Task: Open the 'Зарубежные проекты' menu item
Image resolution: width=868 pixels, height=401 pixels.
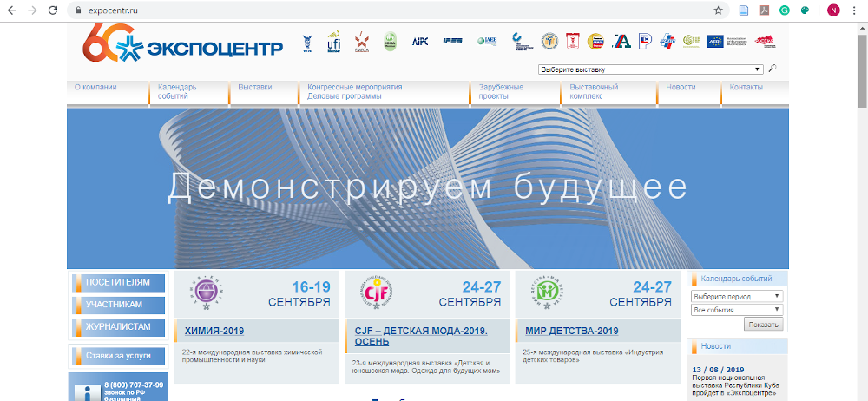Action: click(501, 91)
